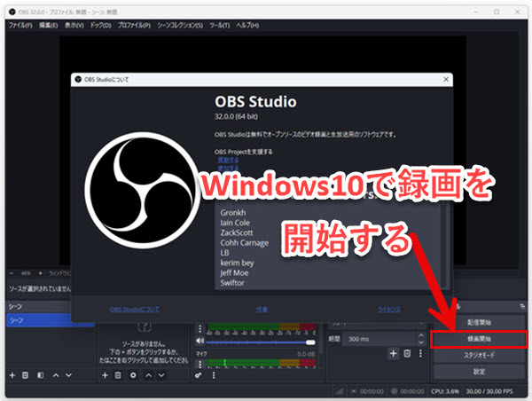Open 設定 from the Controls panel
This screenshot has width=532, height=401.
(479, 372)
